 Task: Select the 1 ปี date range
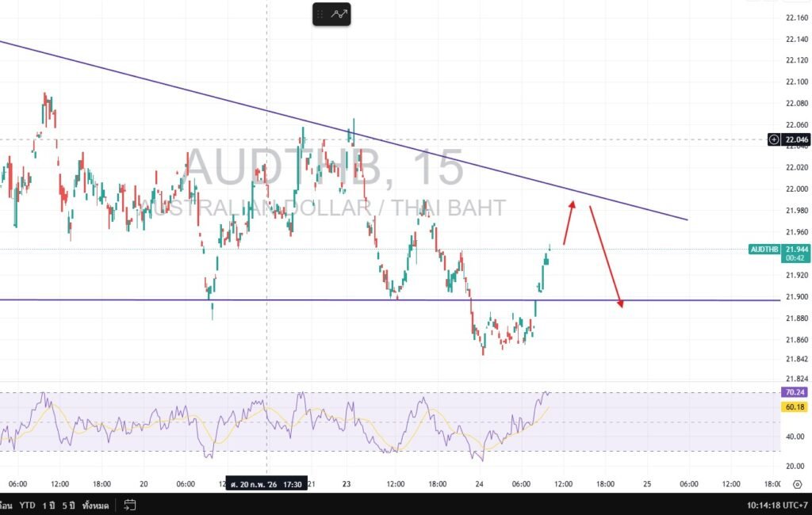[50, 505]
